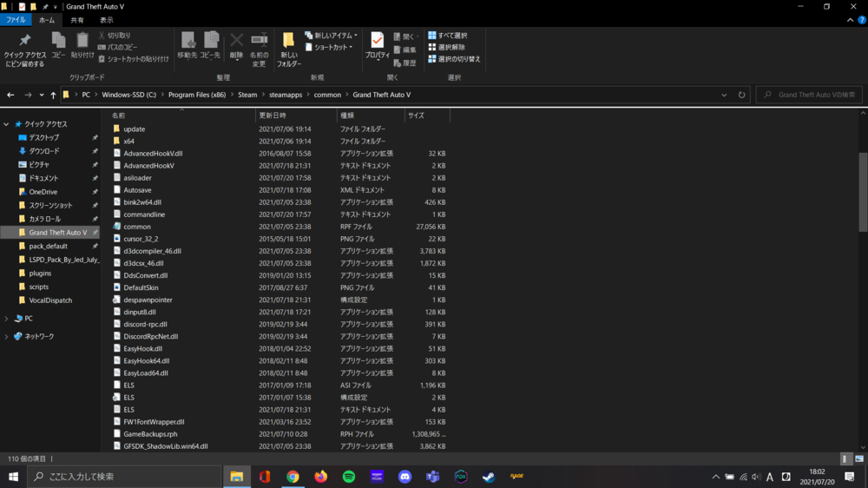The width and height of the screenshot is (868, 488).
Task: Click Paste shortcut (ショートカットの貼り付け)
Action: tap(134, 59)
